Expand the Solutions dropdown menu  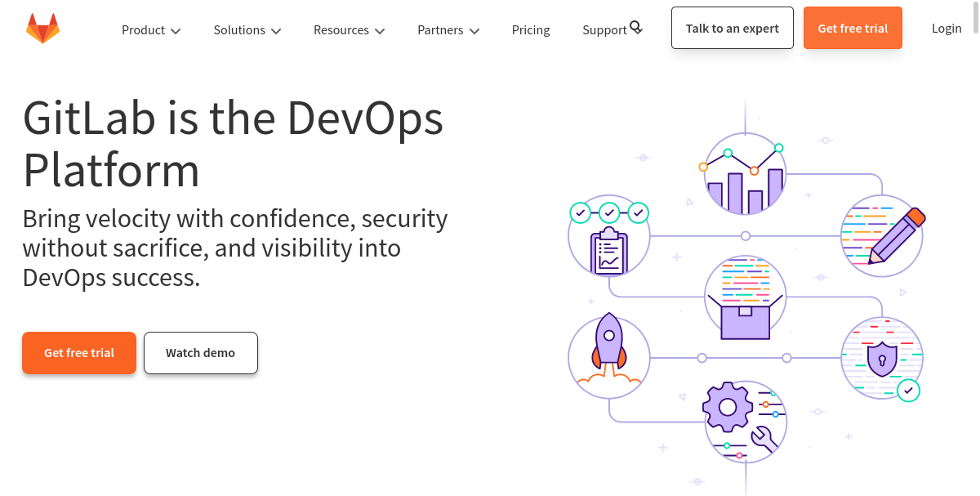pos(247,30)
